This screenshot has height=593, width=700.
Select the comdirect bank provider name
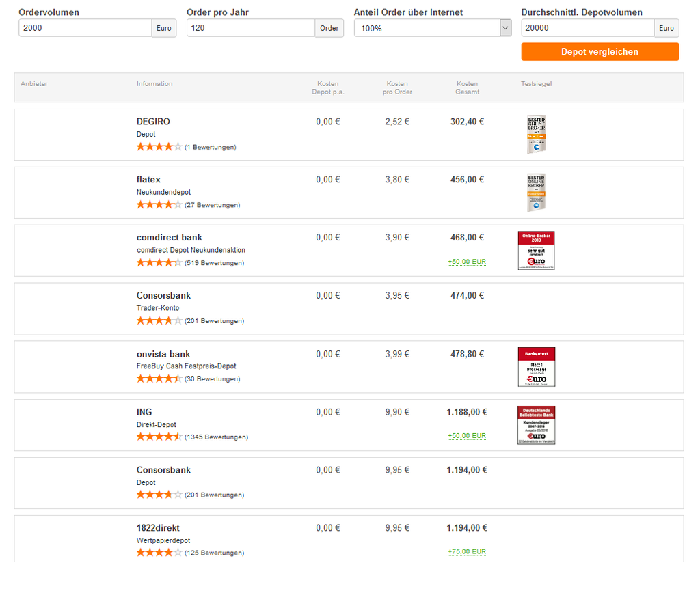(170, 238)
